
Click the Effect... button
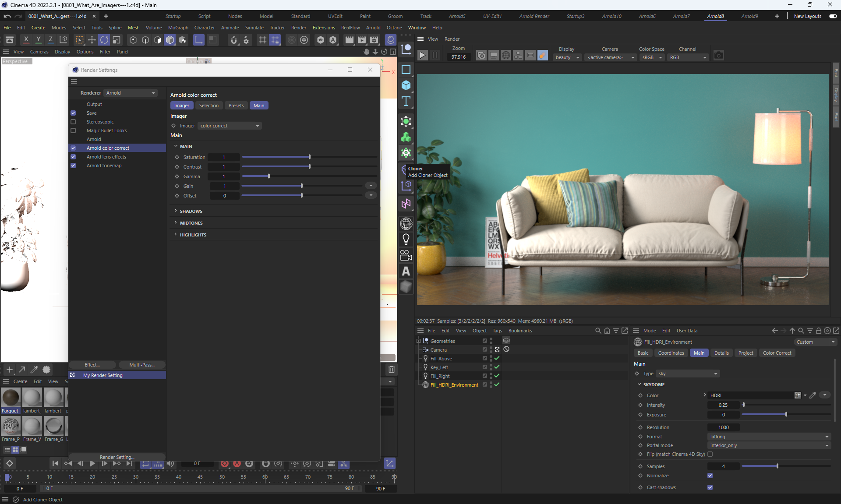[92, 365]
